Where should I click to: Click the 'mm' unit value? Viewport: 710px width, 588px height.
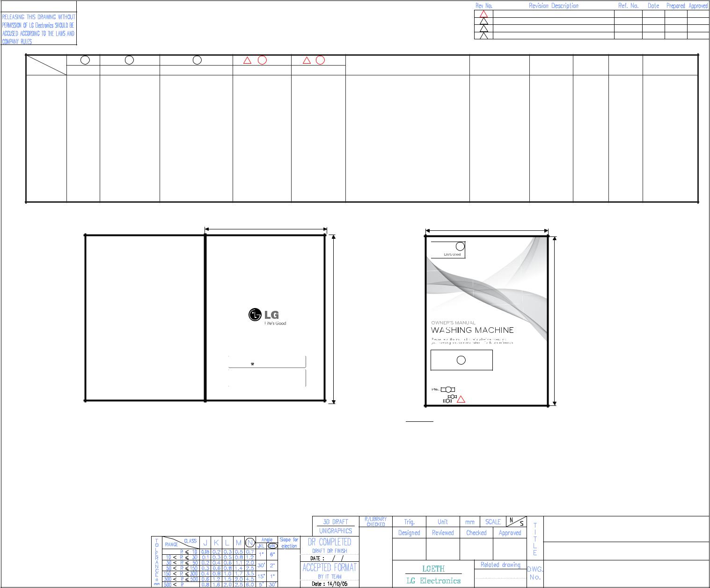[x=470, y=522]
